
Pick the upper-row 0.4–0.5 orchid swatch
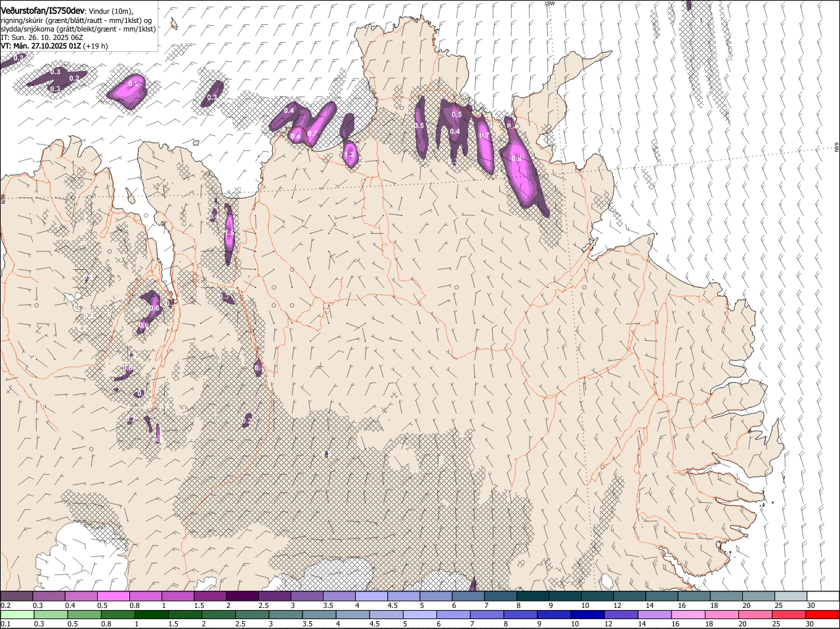click(x=81, y=596)
